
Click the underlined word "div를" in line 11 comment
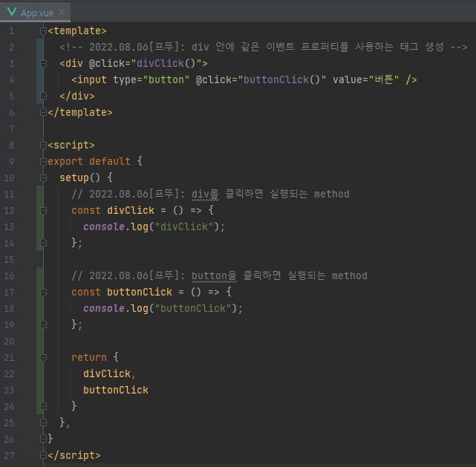(205, 195)
